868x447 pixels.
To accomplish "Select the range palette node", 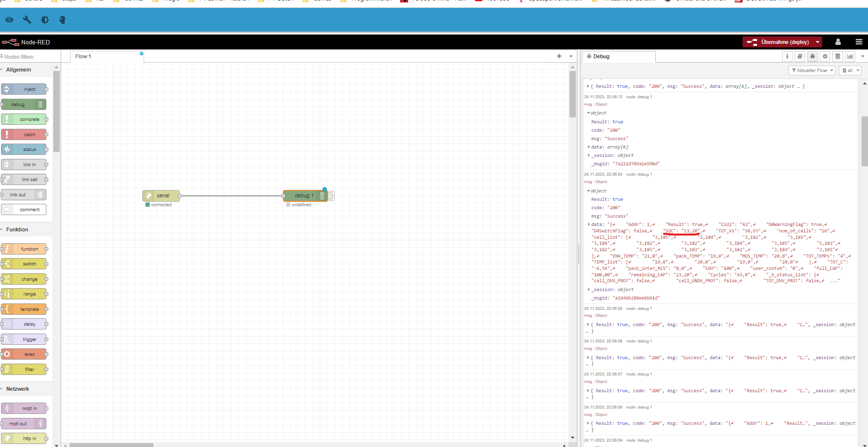I will [24, 294].
